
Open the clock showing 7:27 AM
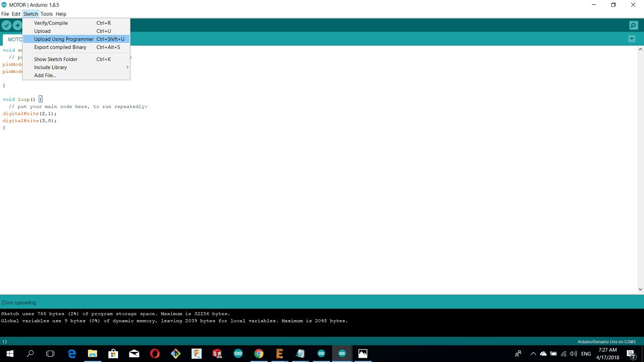click(608, 353)
